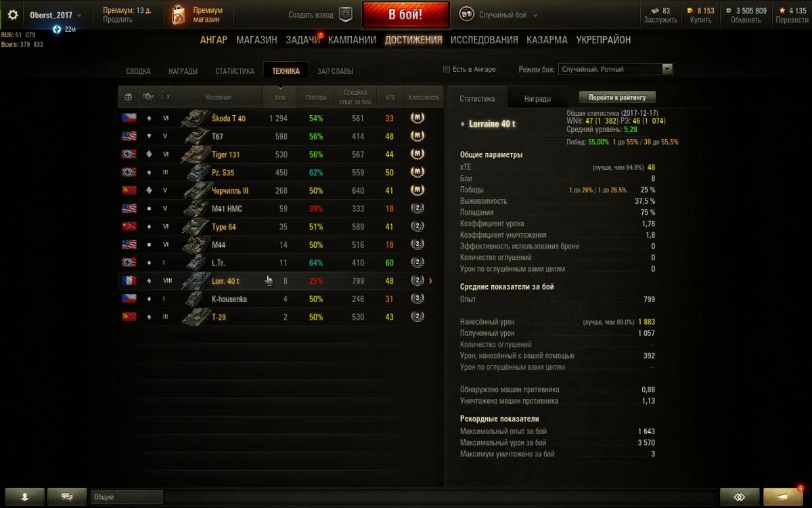Viewport: 812px width, 508px height.
Task: Open the contacts icon in the bottom bar
Action: click(x=25, y=496)
